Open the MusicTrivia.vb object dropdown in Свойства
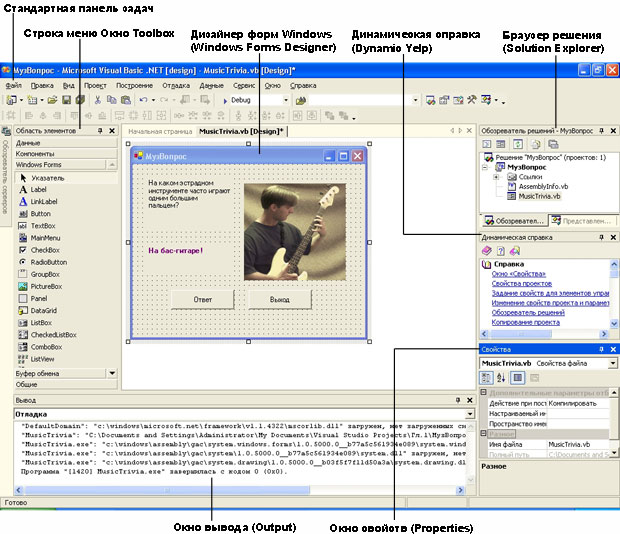620x534 pixels. (612, 363)
